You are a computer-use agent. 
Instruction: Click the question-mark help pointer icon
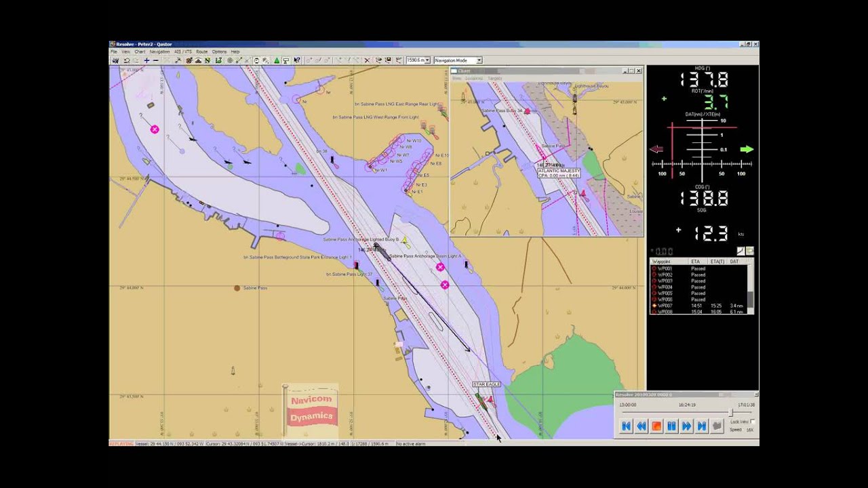click(296, 60)
